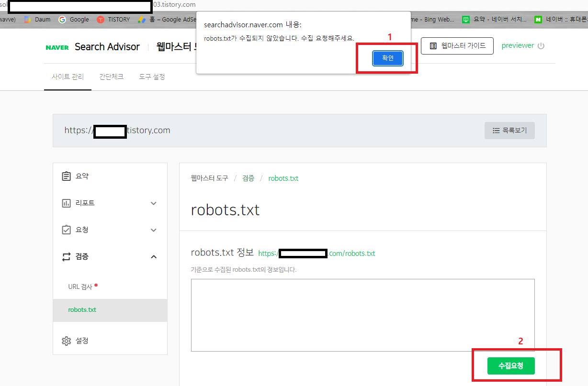Open the 네이버 :: 휴대폰 bookmark
Viewport: 588px width, 386px height.
pyautogui.click(x=561, y=20)
